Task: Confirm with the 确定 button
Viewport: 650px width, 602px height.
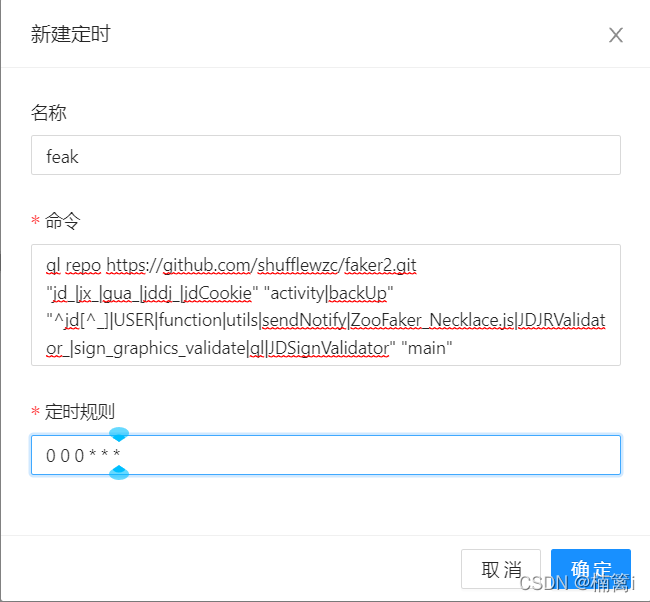Action: [590, 568]
